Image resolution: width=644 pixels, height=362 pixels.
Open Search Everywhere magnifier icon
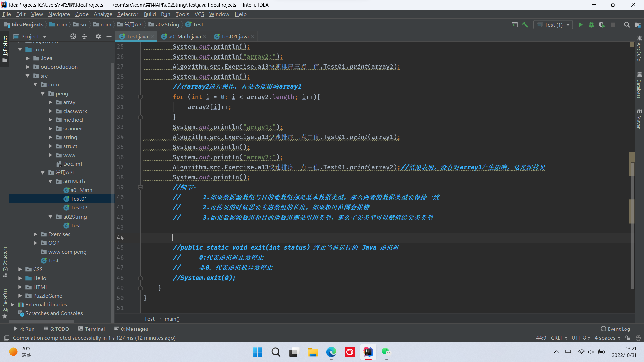[x=627, y=25]
